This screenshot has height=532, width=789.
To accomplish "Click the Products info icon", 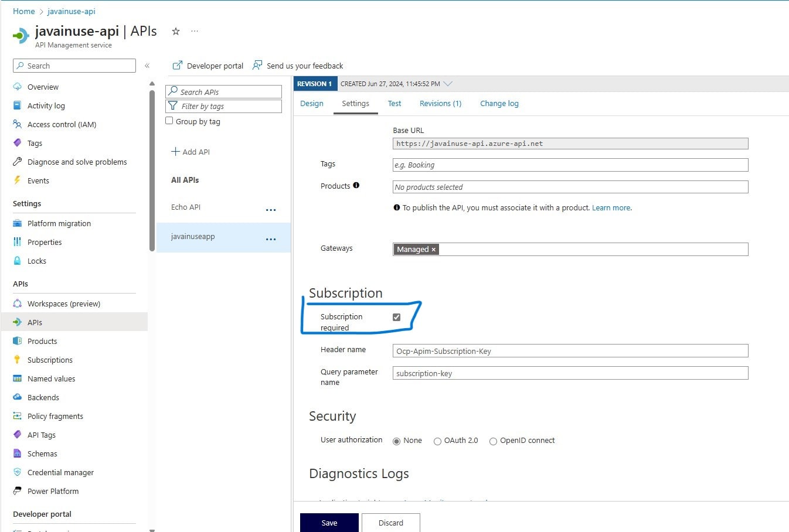I will click(x=356, y=185).
